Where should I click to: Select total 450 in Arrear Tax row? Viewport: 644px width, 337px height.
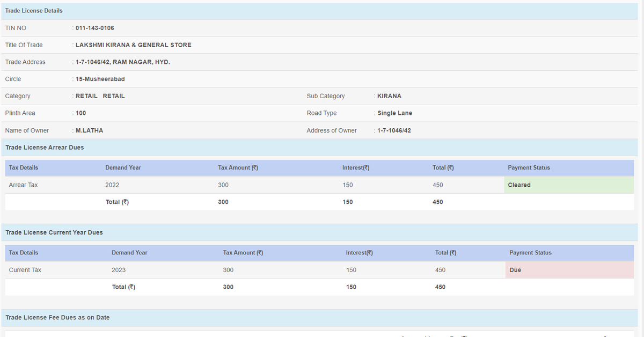pos(438,185)
